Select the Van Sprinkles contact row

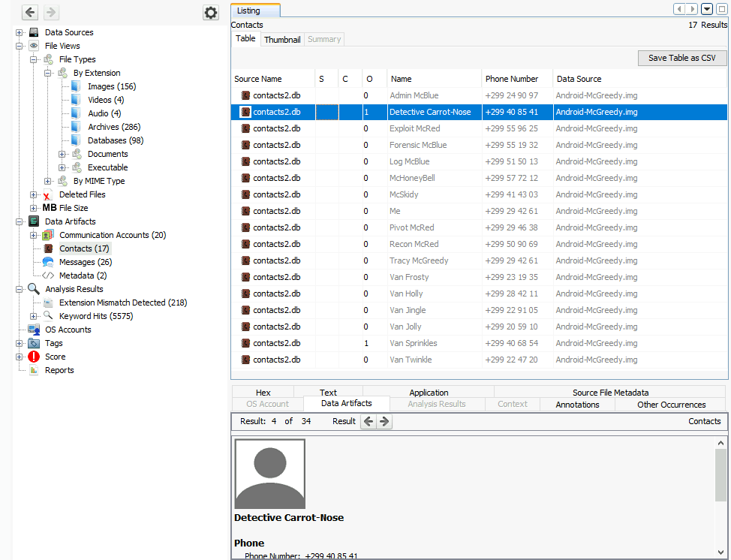tap(480, 343)
